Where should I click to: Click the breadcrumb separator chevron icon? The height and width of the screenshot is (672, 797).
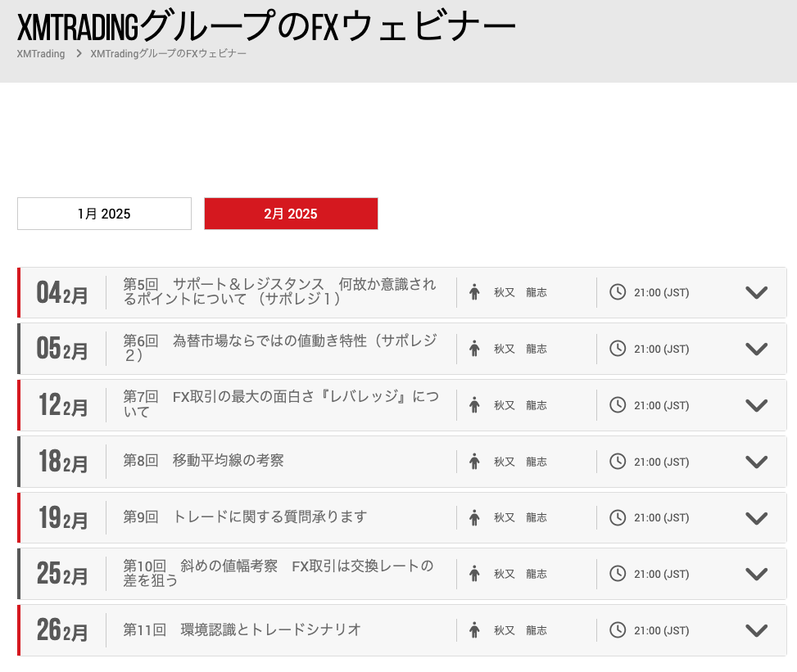click(x=79, y=53)
